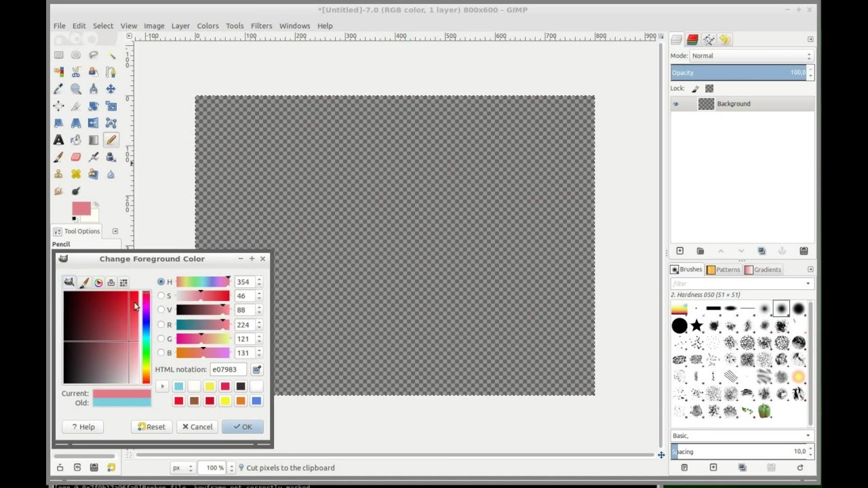Click the vertical rainbow hue strip
This screenshot has height=488, width=868.
146,338
